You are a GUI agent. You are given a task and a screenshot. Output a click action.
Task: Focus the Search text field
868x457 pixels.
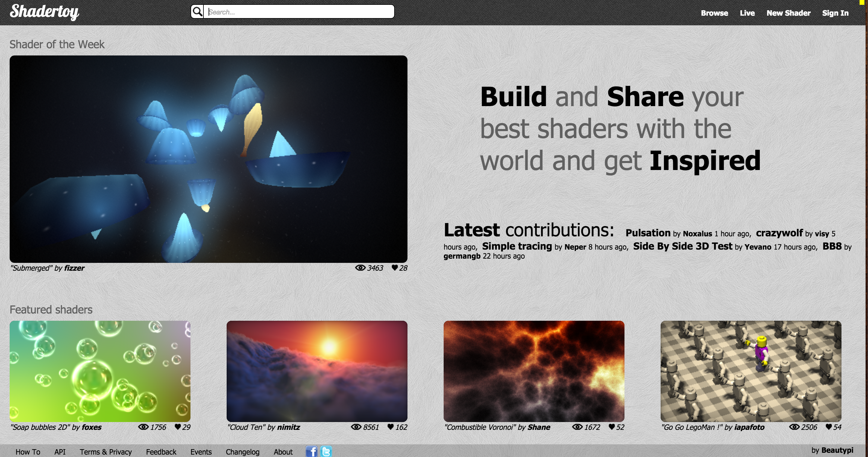click(299, 12)
